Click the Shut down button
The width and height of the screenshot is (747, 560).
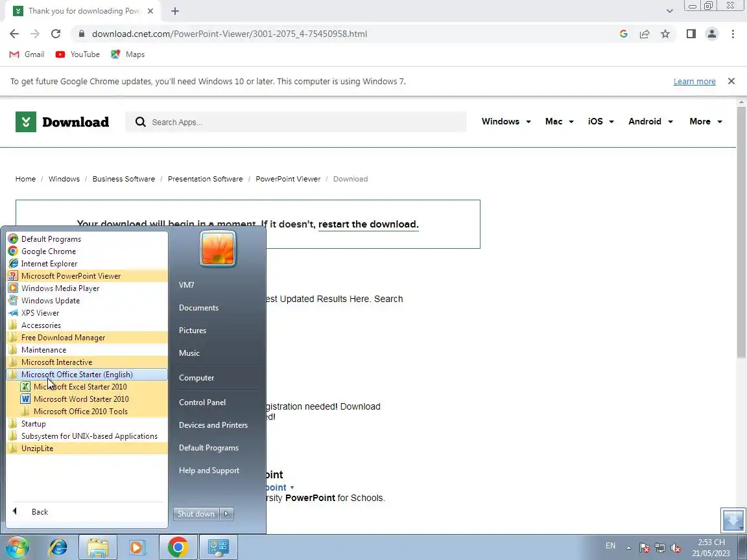click(x=196, y=514)
